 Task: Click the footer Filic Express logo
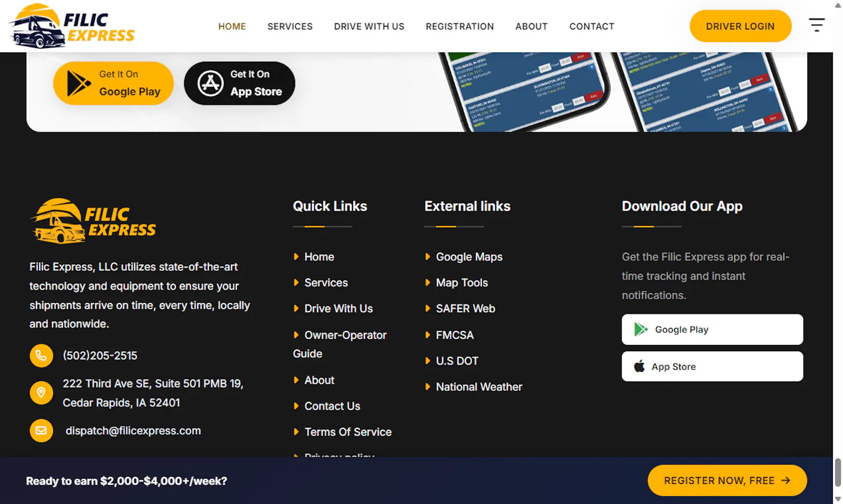[x=93, y=221]
